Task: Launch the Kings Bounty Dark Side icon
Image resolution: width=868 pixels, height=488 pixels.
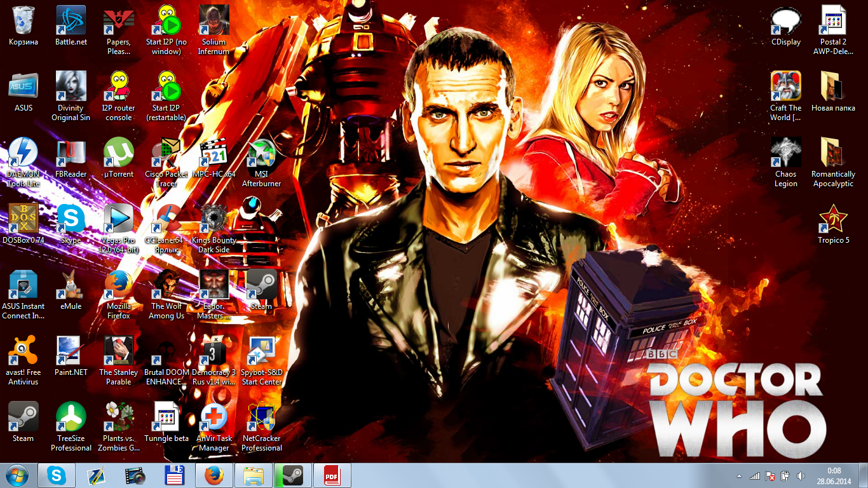Action: tap(214, 229)
